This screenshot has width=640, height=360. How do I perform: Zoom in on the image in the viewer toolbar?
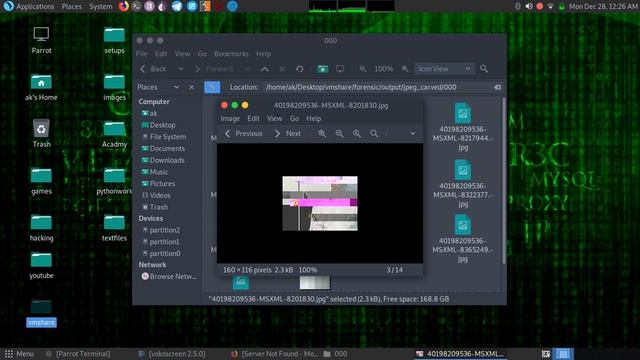pyautogui.click(x=322, y=133)
